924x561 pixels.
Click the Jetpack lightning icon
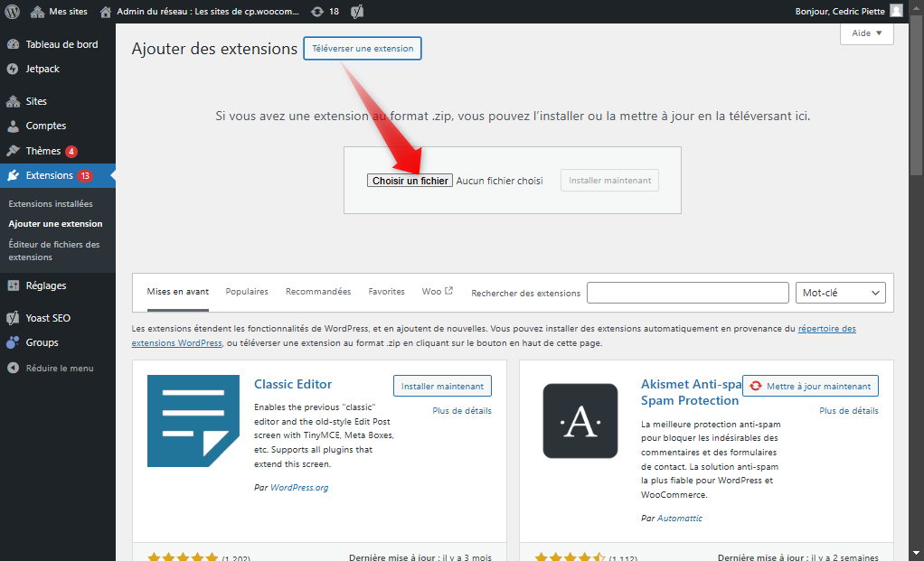pos(13,69)
